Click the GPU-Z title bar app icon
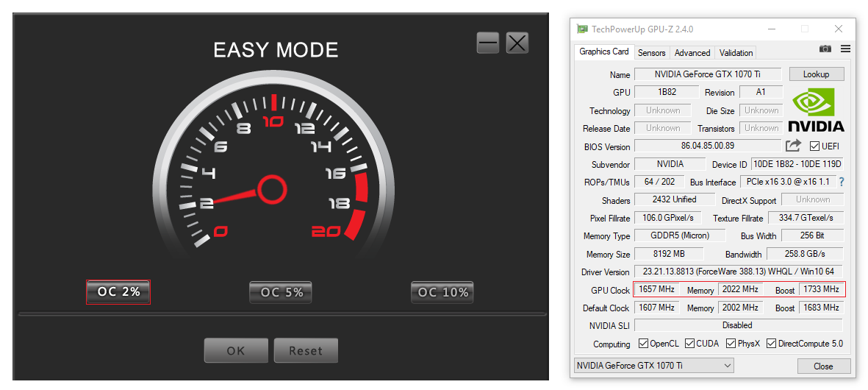The image size is (868, 390). coord(582,29)
